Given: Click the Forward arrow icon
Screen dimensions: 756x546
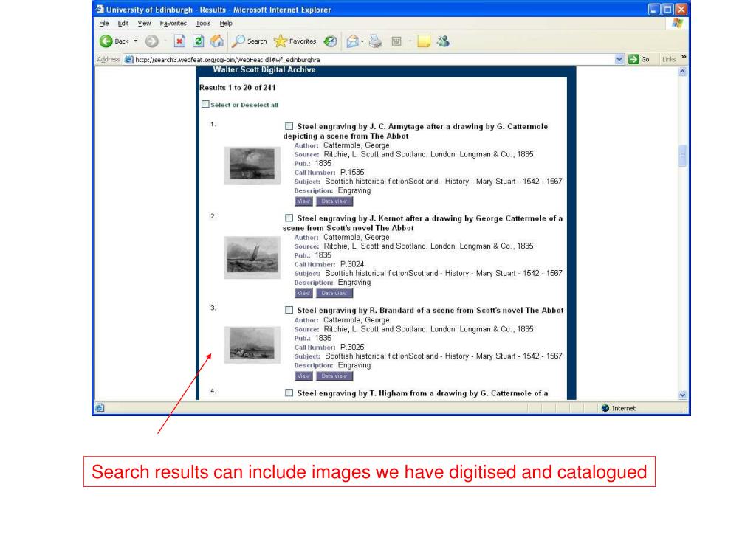Looking at the screenshot, I should 152,41.
